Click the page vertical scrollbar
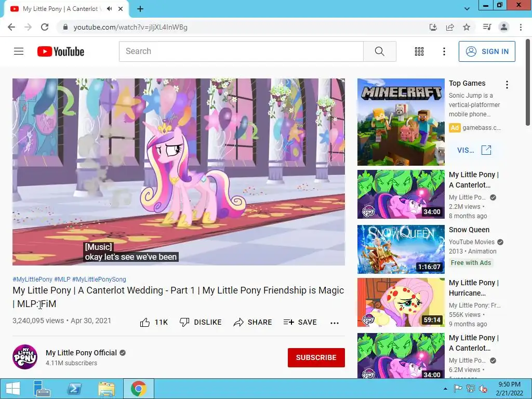The width and height of the screenshot is (532, 399). pyautogui.click(x=529, y=83)
